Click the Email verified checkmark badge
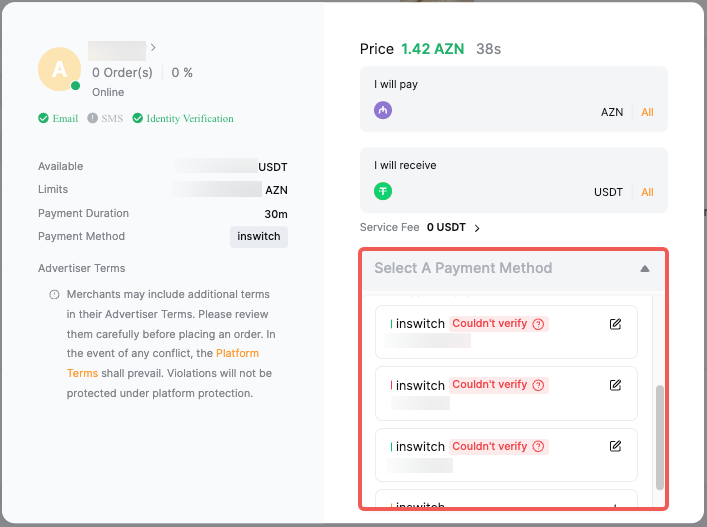Screen dimensions: 707x527 pos(58,118)
